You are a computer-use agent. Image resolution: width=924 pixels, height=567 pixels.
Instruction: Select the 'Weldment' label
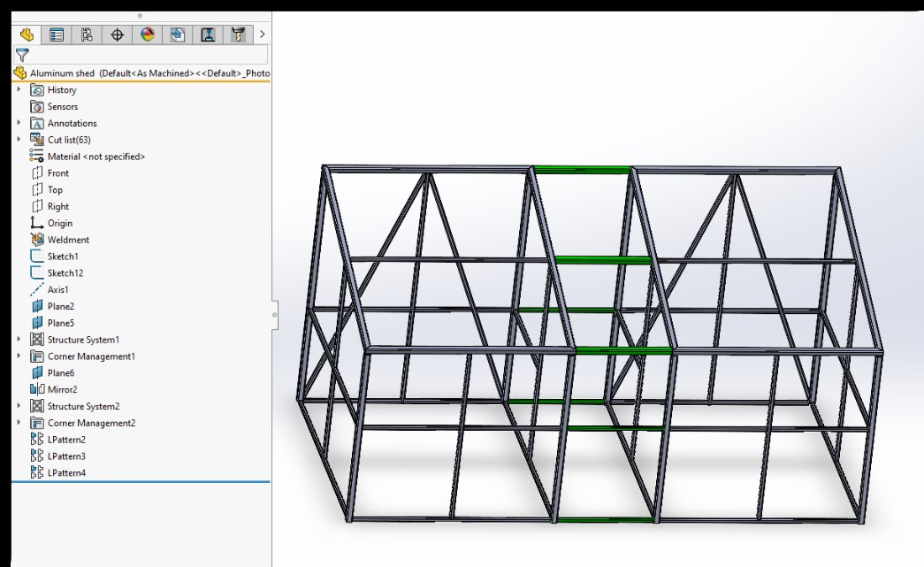68,240
